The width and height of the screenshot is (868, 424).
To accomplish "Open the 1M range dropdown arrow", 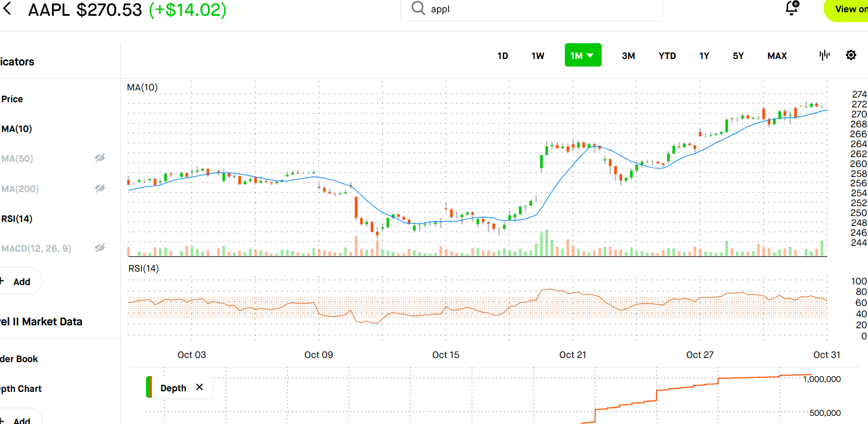I will tap(590, 55).
